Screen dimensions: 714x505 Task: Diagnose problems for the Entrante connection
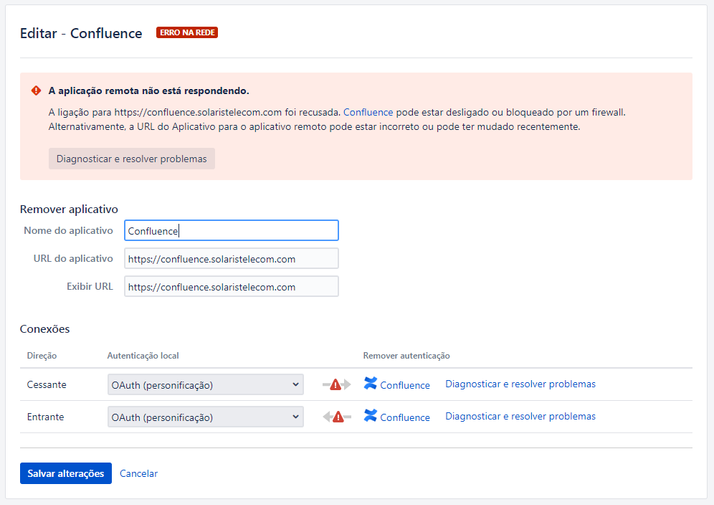(x=520, y=417)
